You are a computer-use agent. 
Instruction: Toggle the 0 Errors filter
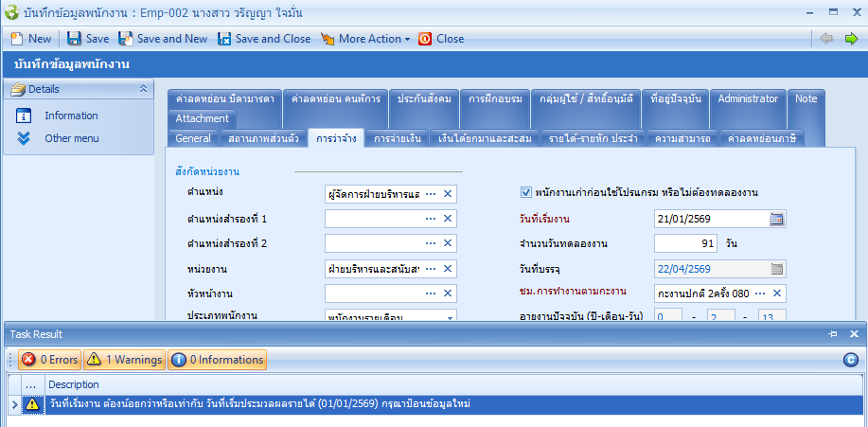pos(48,360)
